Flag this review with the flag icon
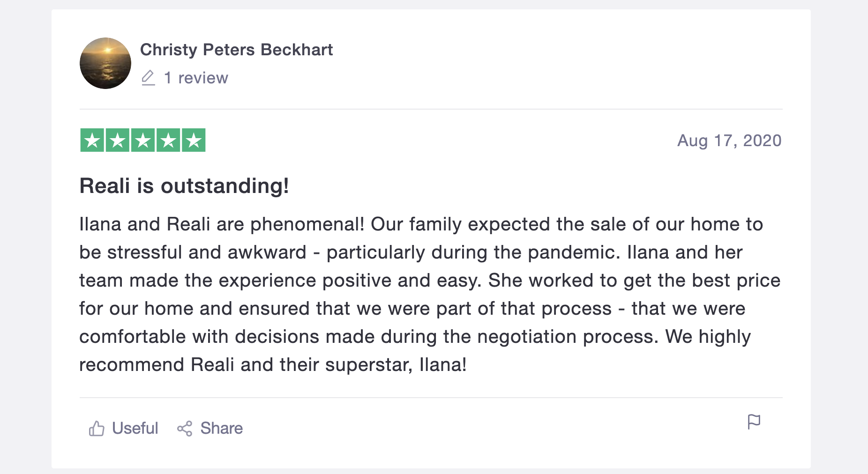This screenshot has height=474, width=868. (x=754, y=422)
